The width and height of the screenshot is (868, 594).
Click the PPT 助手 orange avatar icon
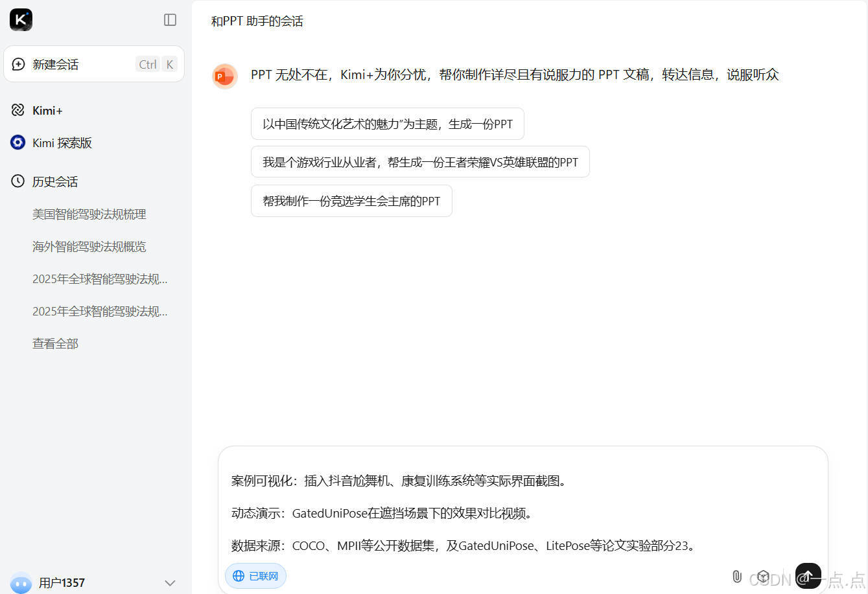224,76
